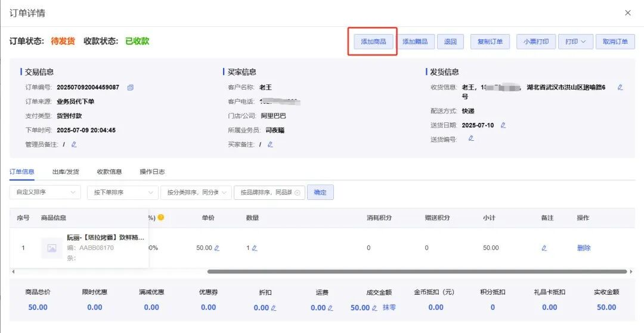
Task: Open the 自定义排序 dropdown
Action: (45, 192)
